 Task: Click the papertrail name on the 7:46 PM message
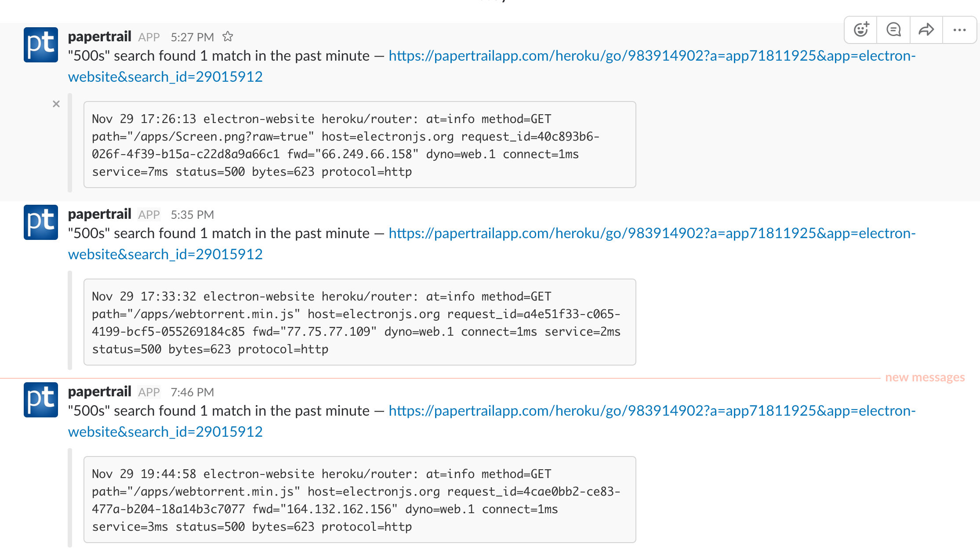coord(100,391)
